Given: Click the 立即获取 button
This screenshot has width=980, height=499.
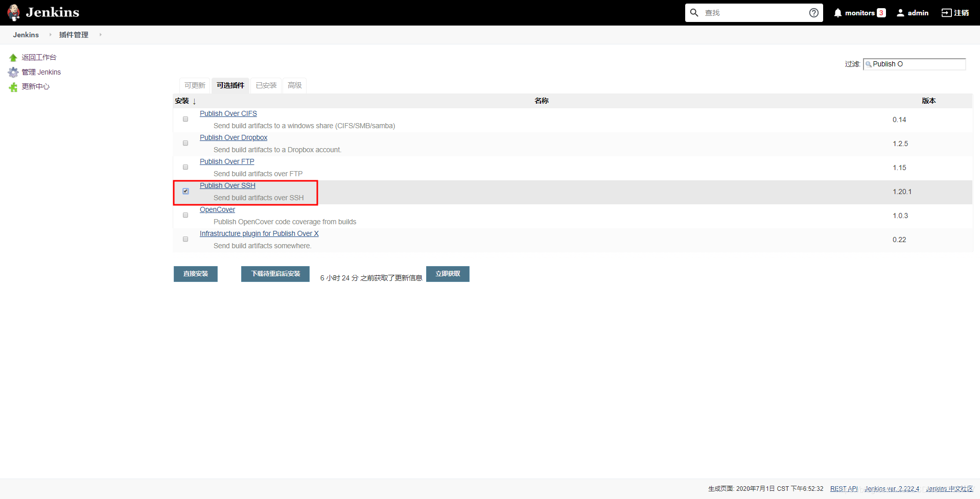Looking at the screenshot, I should pos(448,274).
